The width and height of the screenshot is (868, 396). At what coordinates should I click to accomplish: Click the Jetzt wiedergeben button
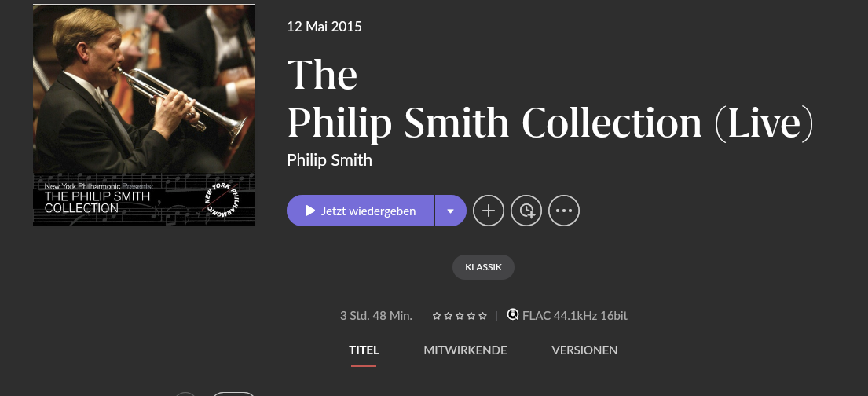pos(360,211)
